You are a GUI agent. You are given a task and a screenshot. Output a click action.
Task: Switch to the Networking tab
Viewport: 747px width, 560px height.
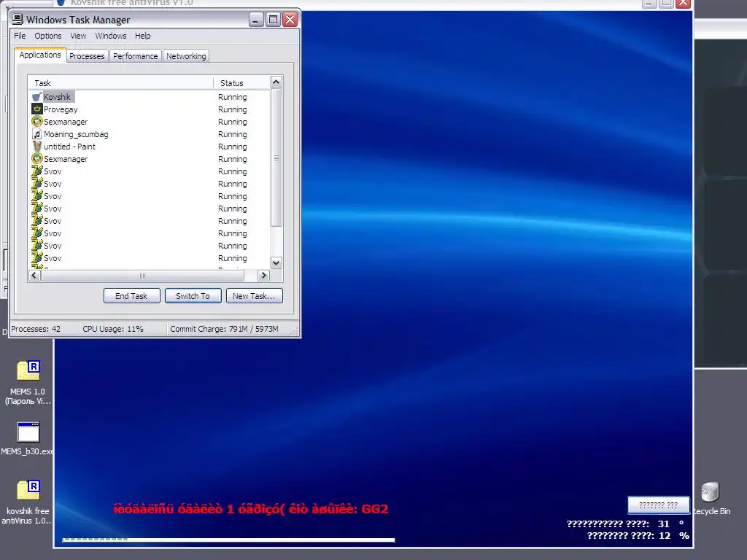click(x=186, y=55)
